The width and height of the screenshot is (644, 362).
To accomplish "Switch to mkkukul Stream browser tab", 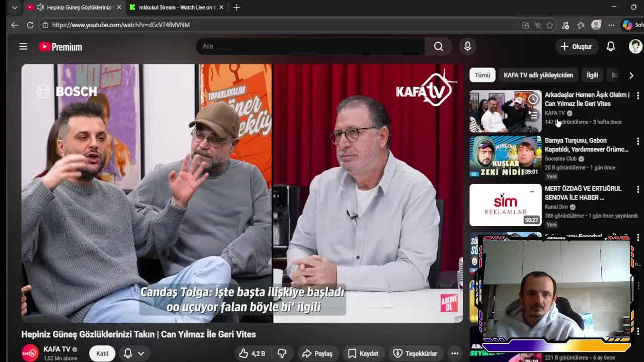I will pos(176,8).
